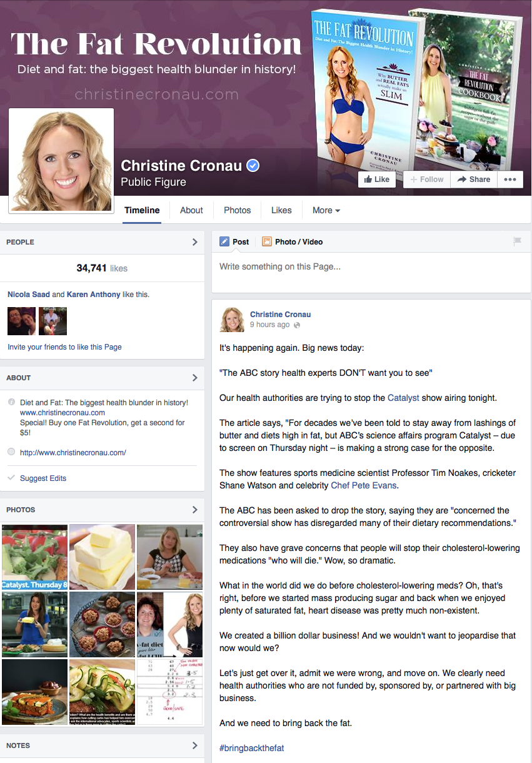Click the Write something on this Page field

click(371, 266)
